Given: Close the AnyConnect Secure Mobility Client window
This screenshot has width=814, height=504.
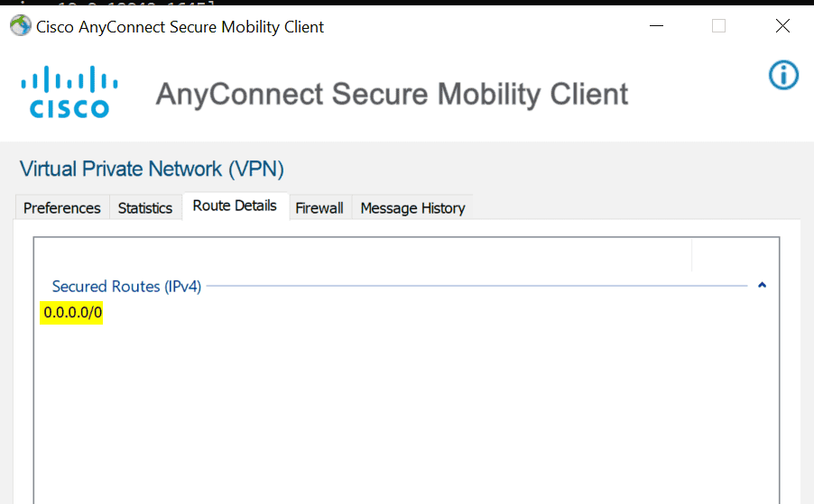Looking at the screenshot, I should 782,25.
